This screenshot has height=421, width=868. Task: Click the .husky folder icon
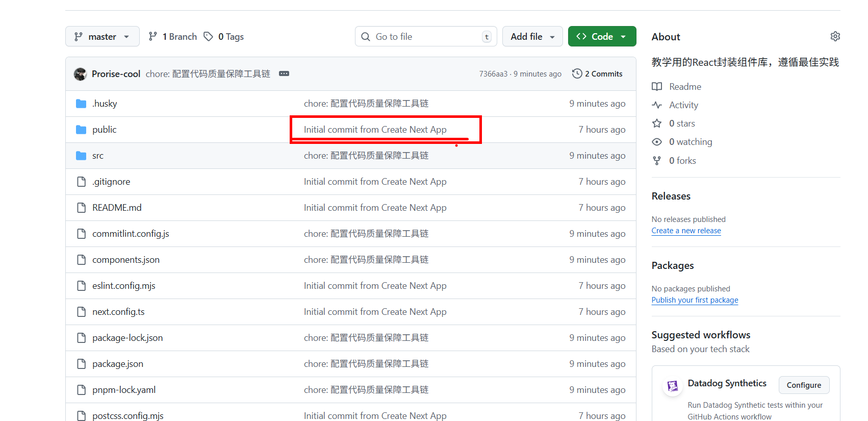(81, 104)
